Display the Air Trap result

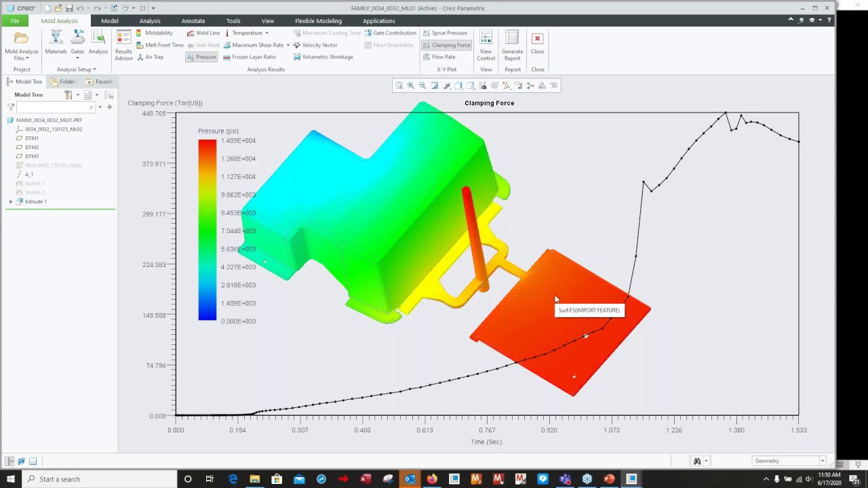[150, 57]
